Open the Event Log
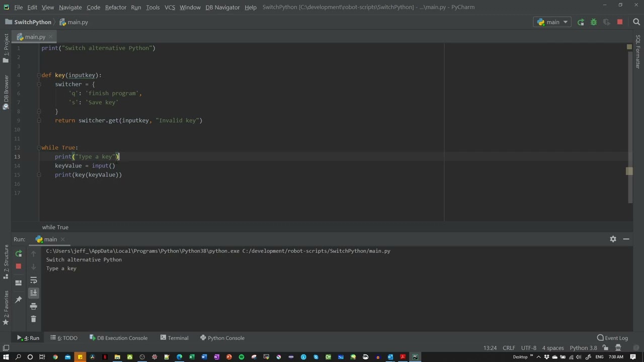The image size is (644, 362). click(x=612, y=338)
